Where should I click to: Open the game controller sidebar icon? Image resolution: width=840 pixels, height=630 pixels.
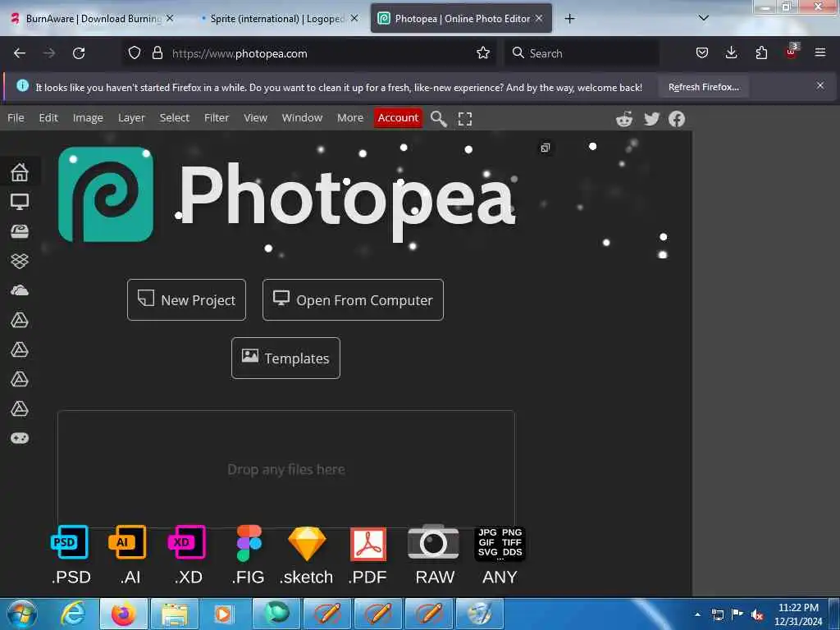click(20, 438)
